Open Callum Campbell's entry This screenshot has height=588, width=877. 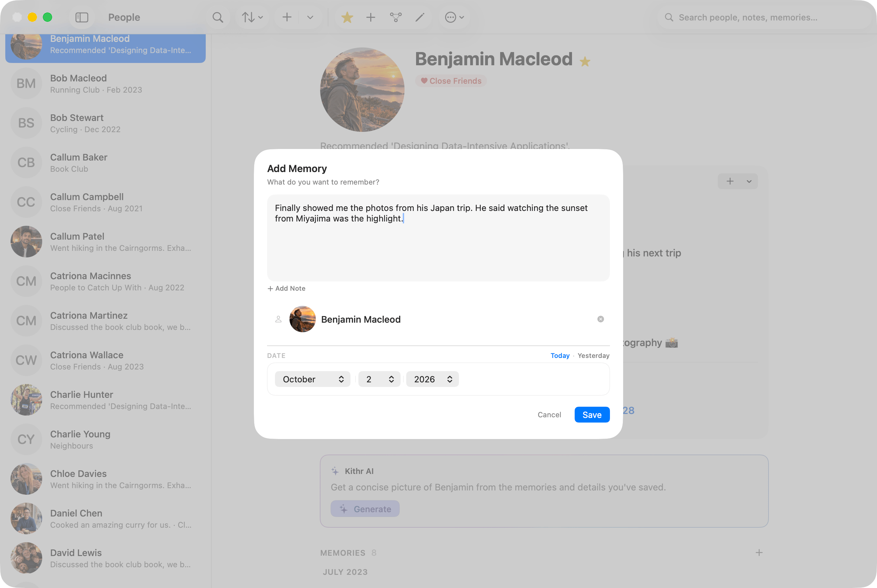[x=106, y=202]
